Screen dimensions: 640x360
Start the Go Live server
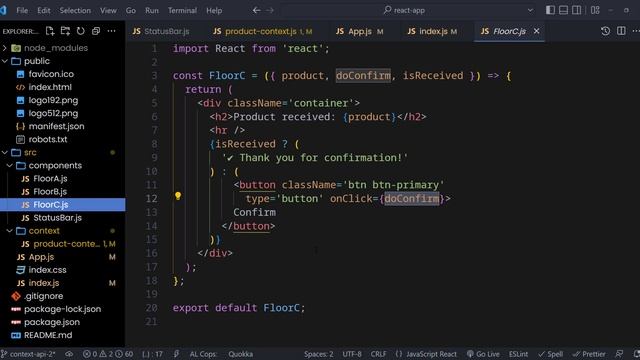tap(483, 354)
